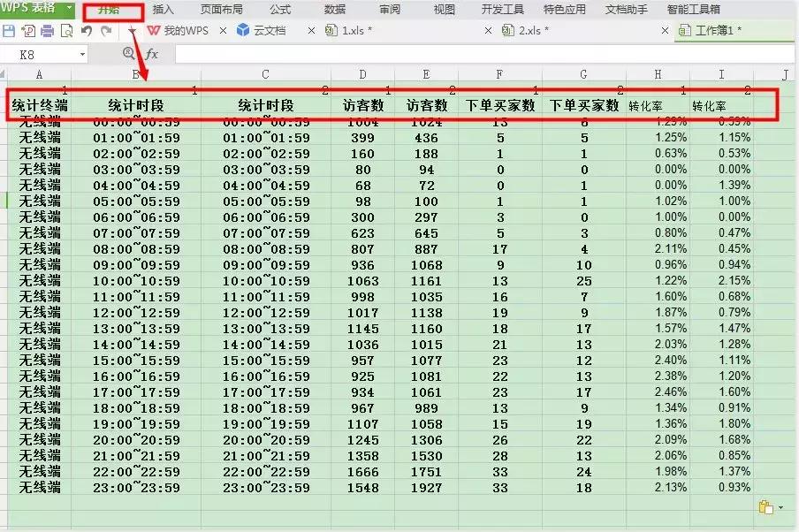Screen dimensions: 799x532
Task: Open the WPS 表格 application menu dropdown
Action: pos(38,9)
